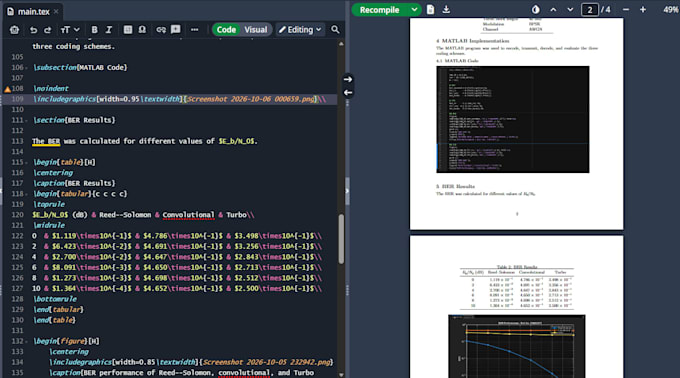
Task: Click '4 MATLAB Implementation' heading in PDF
Action: (473, 41)
